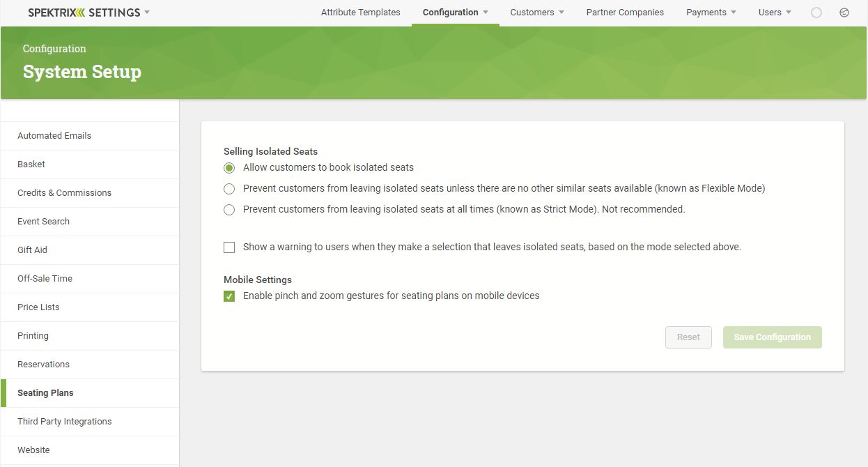Screen dimensions: 868x467
Task: Choose the Flexible Mode radio button
Action: [x=229, y=189]
